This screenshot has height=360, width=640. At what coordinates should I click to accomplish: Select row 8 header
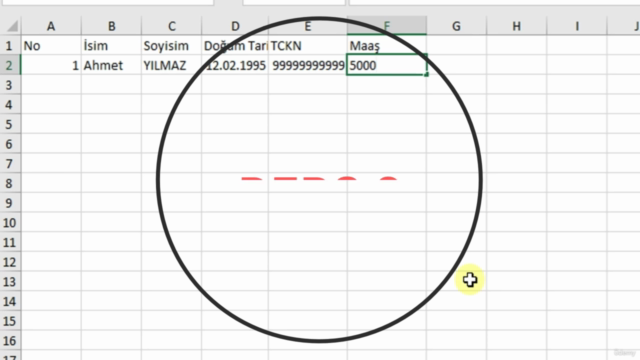(x=10, y=183)
